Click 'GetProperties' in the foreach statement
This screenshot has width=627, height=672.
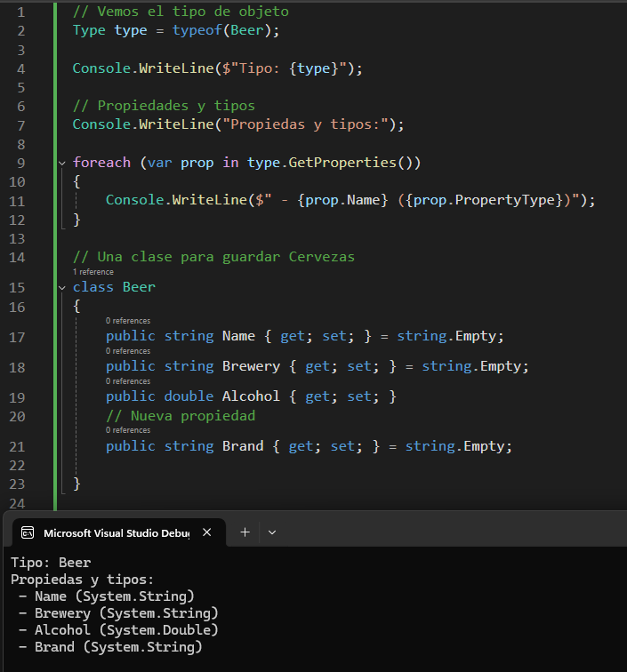click(342, 163)
